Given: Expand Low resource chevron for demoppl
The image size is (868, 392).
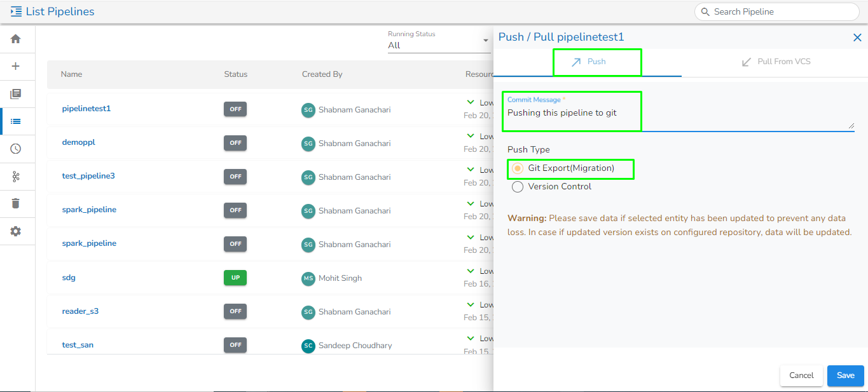Looking at the screenshot, I should [x=471, y=135].
